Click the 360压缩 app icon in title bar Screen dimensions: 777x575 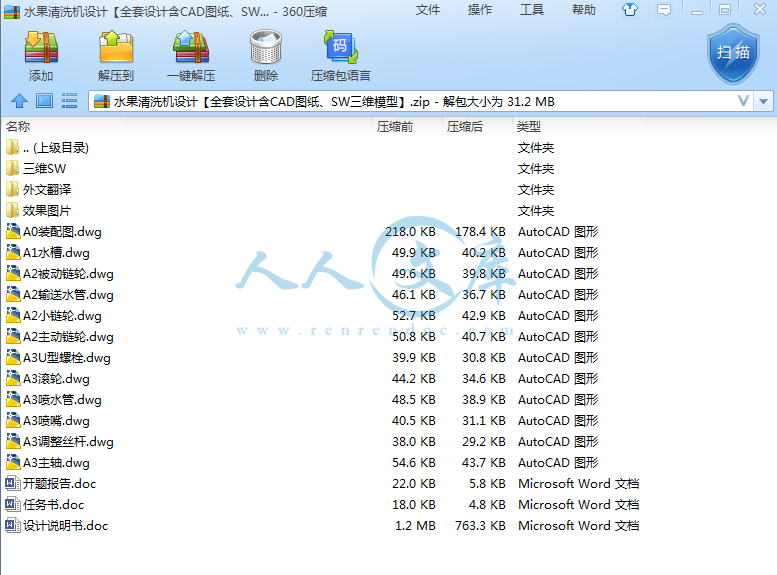pyautogui.click(x=12, y=11)
